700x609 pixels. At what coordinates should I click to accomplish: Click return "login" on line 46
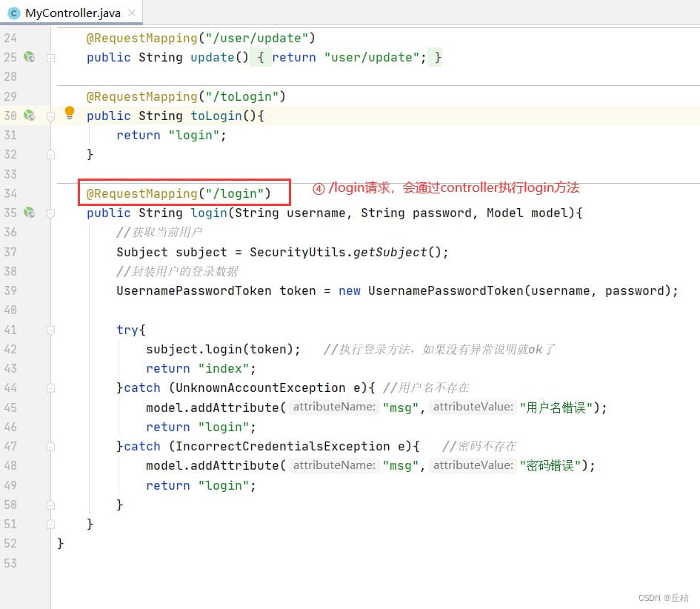coord(201,427)
